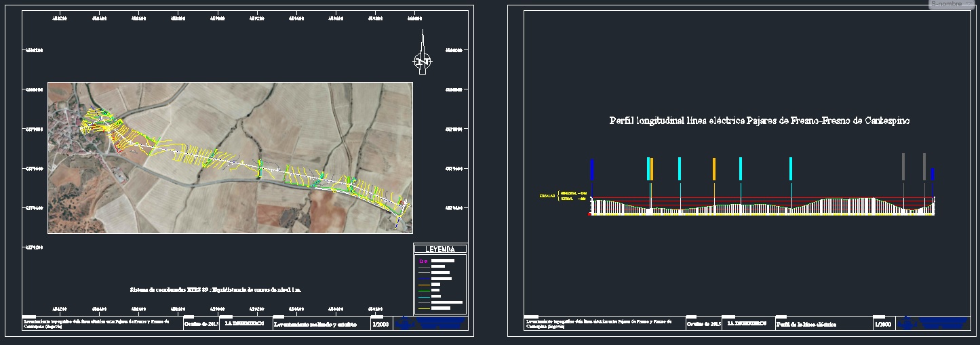This screenshot has height=345, width=980.
Task: Click the red origin point of the profile
Action: pyautogui.click(x=590, y=215)
